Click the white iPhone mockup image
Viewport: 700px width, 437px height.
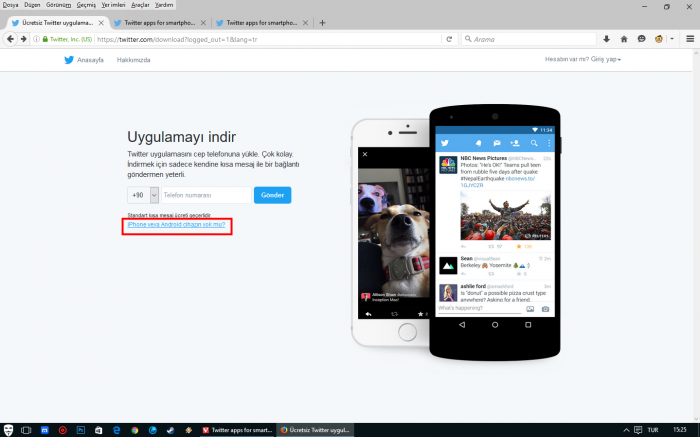tap(391, 232)
